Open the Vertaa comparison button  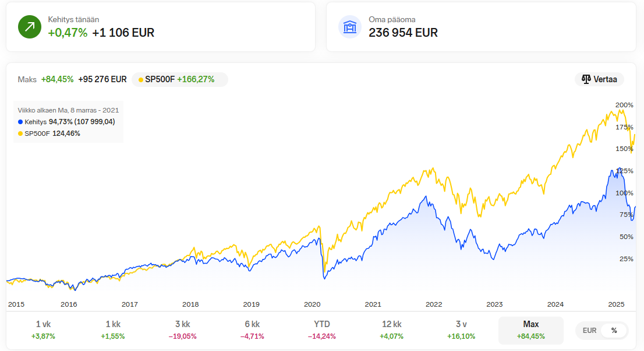click(599, 79)
